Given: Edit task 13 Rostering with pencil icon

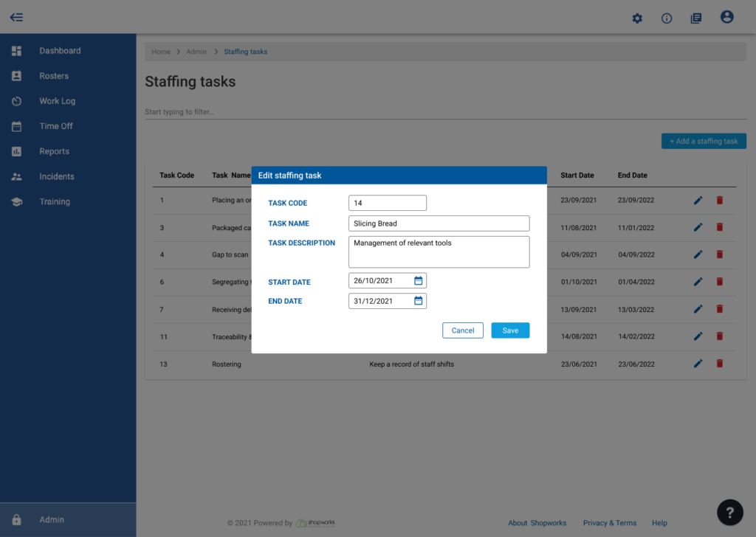Looking at the screenshot, I should (x=698, y=364).
